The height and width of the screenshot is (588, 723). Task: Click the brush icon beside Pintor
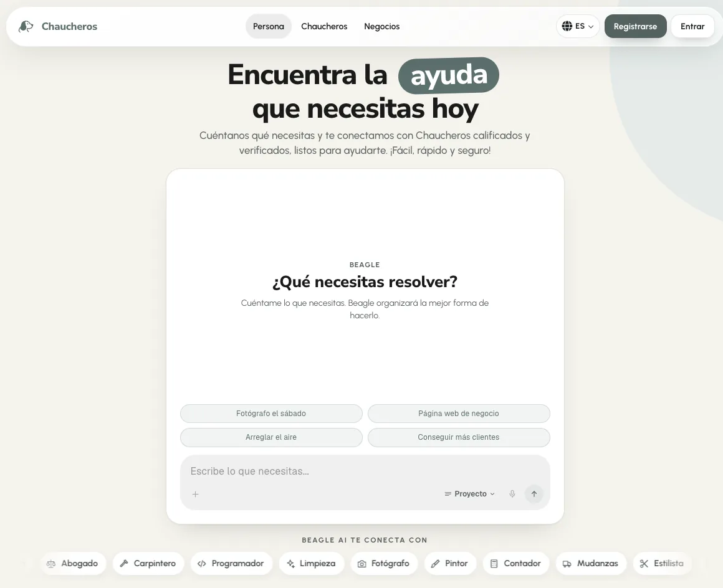(x=435, y=563)
